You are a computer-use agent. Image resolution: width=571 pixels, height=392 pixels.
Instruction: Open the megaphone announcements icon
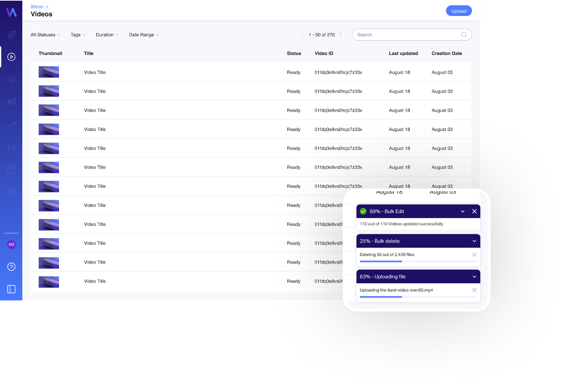(11, 102)
